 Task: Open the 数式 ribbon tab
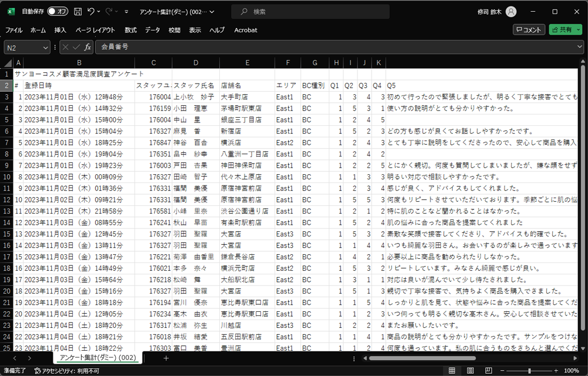tap(131, 30)
